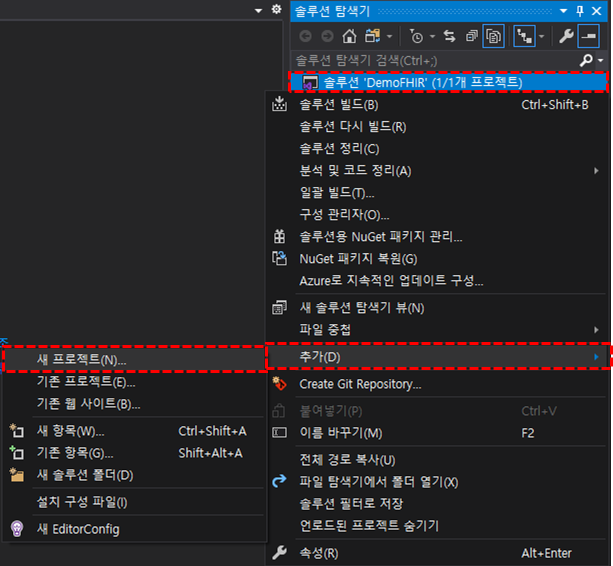
Task: Click 새 솔루션 탐색기 뷰(N) icon
Action: pyautogui.click(x=279, y=308)
